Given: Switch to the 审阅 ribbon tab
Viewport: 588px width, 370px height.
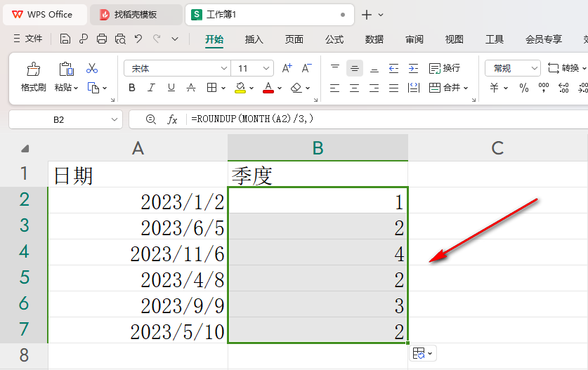Looking at the screenshot, I should pyautogui.click(x=414, y=39).
